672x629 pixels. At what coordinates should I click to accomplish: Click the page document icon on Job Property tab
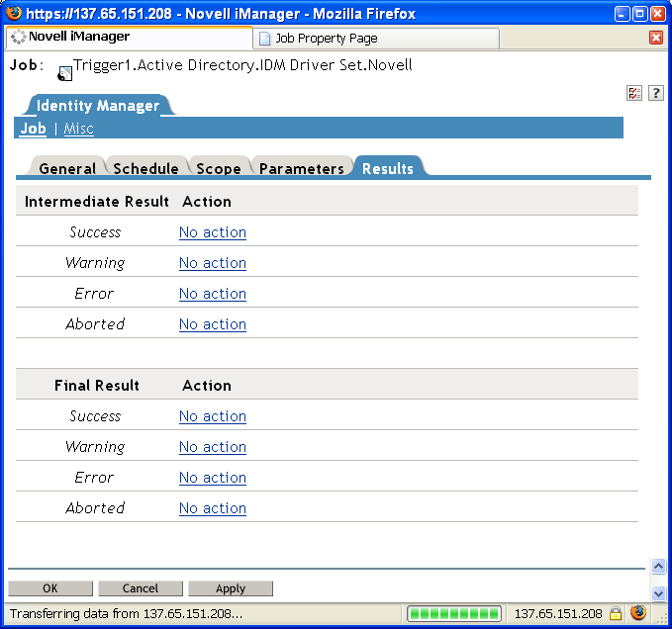click(265, 39)
